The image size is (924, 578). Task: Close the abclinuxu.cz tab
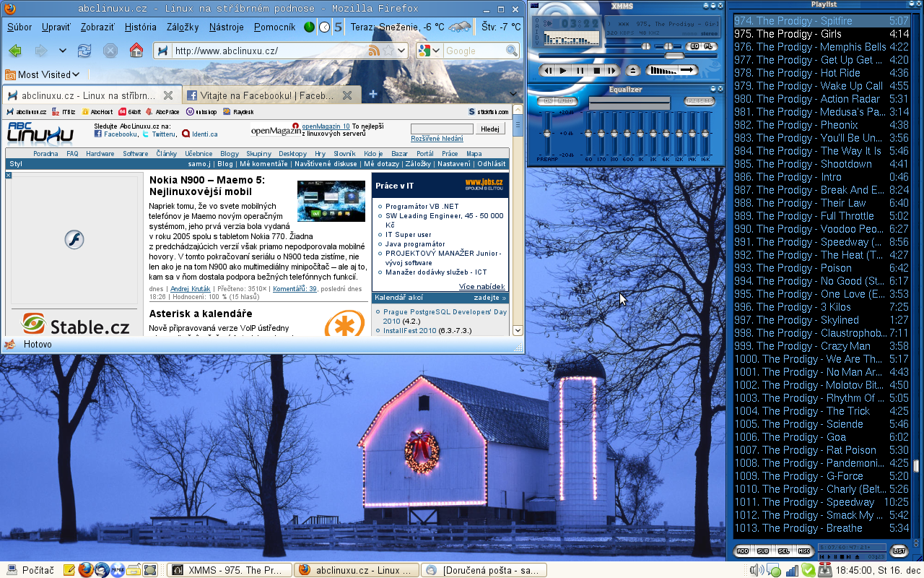click(167, 95)
